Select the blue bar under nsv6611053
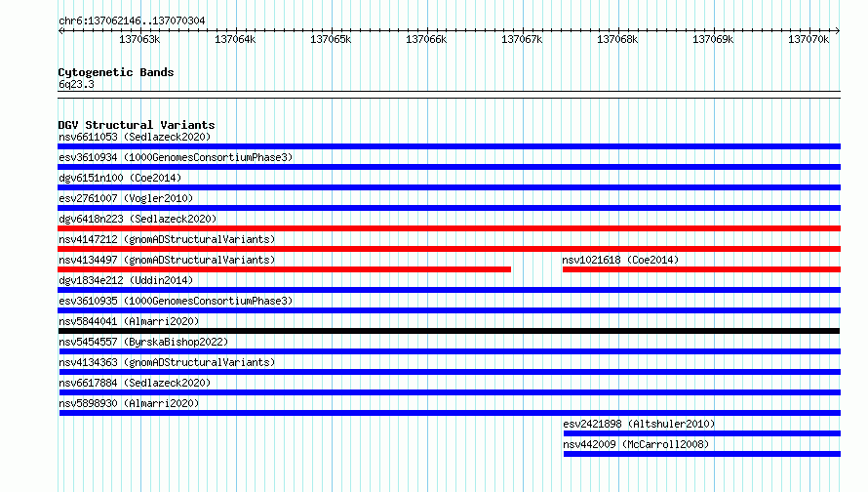The width and height of the screenshot is (868, 492). [x=449, y=146]
